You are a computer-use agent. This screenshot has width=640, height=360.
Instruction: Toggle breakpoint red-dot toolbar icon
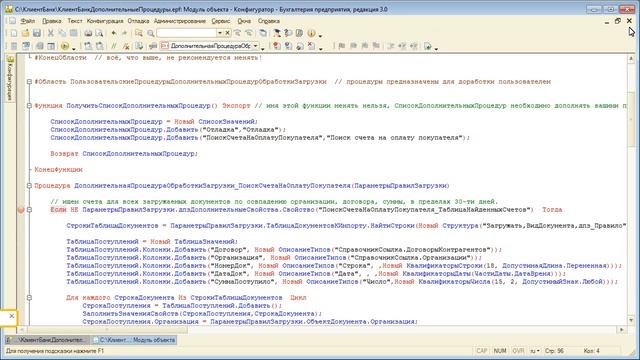(x=277, y=46)
